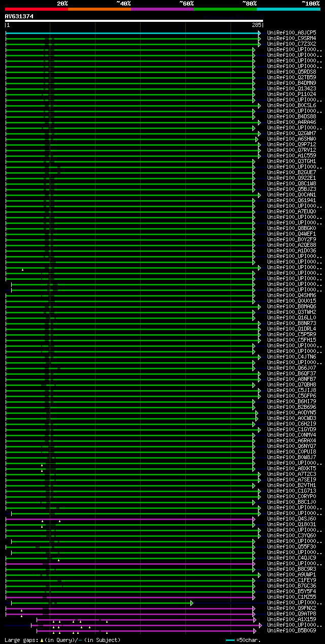This screenshot has width=325, height=644.
Task: Select the UniRef100_B4DS88 label
Action: [x=291, y=116]
